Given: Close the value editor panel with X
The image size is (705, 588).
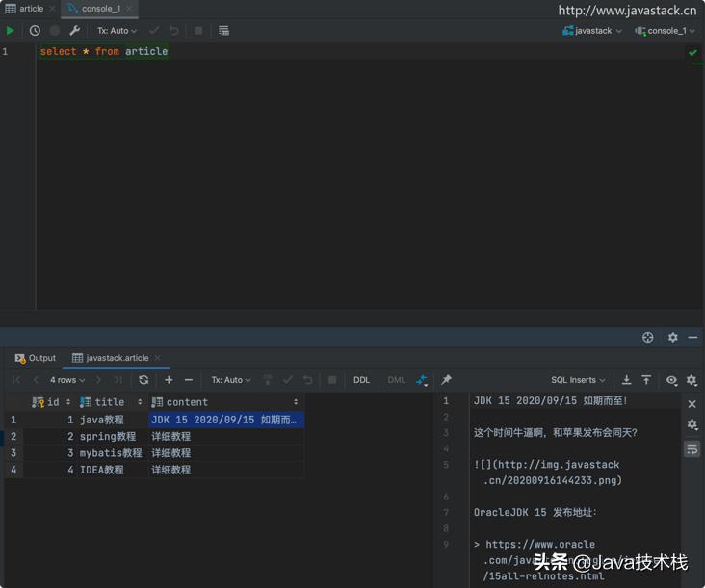Looking at the screenshot, I should coord(692,404).
